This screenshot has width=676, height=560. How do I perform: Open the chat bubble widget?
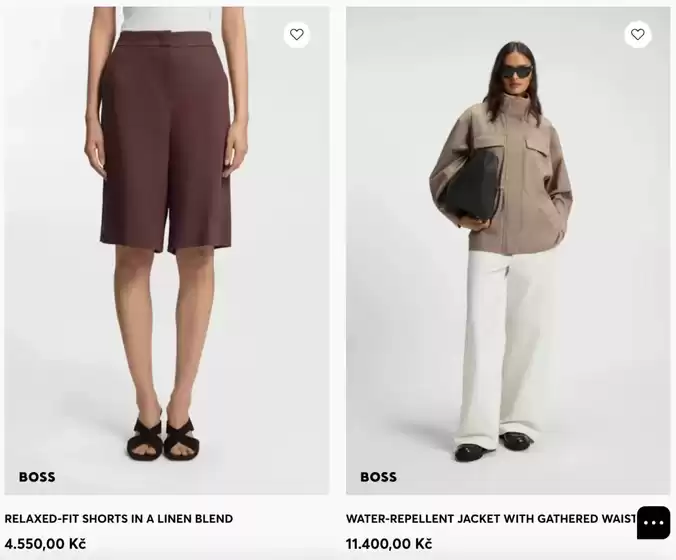click(x=654, y=522)
